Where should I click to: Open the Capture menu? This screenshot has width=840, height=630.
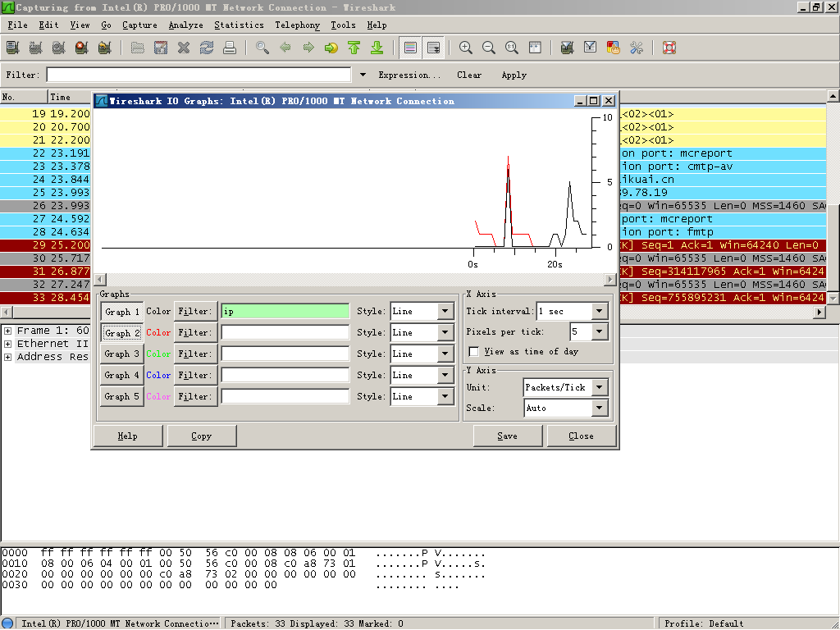[x=139, y=25]
